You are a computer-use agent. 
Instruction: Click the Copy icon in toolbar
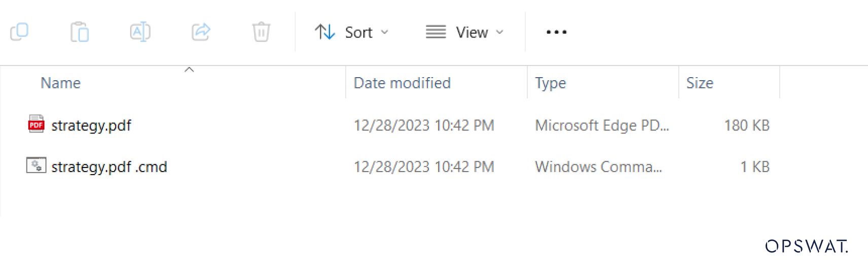point(19,32)
